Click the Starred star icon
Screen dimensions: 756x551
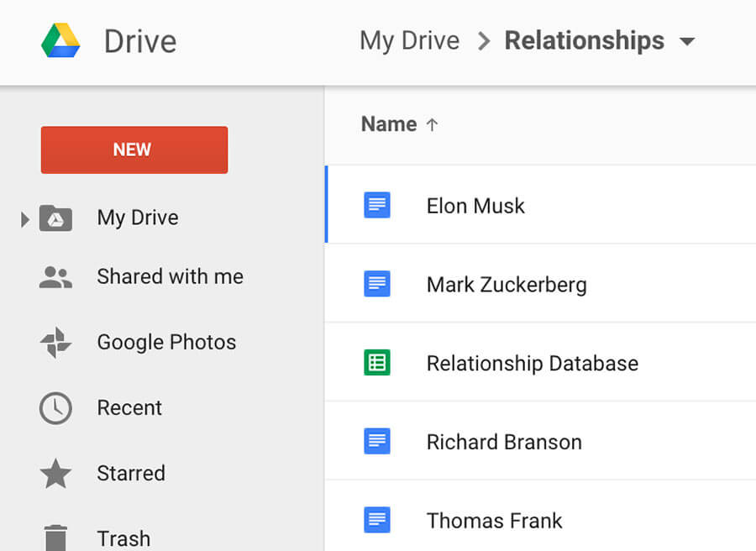click(56, 474)
